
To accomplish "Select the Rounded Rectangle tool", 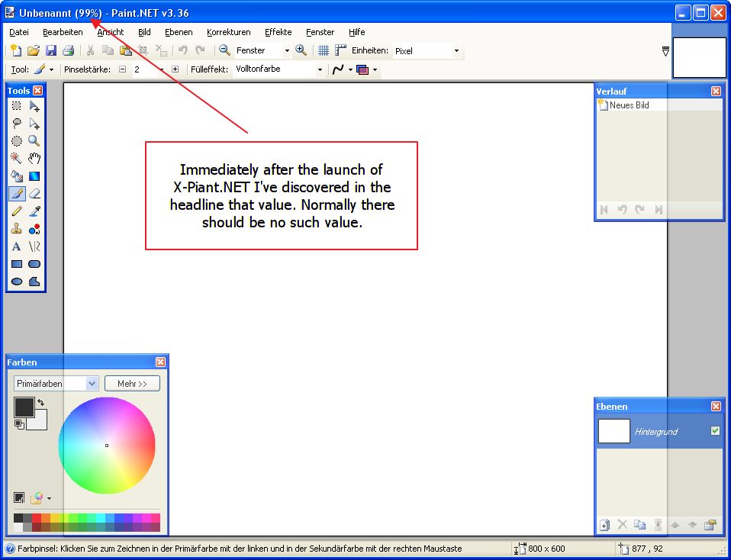I will tap(34, 264).
